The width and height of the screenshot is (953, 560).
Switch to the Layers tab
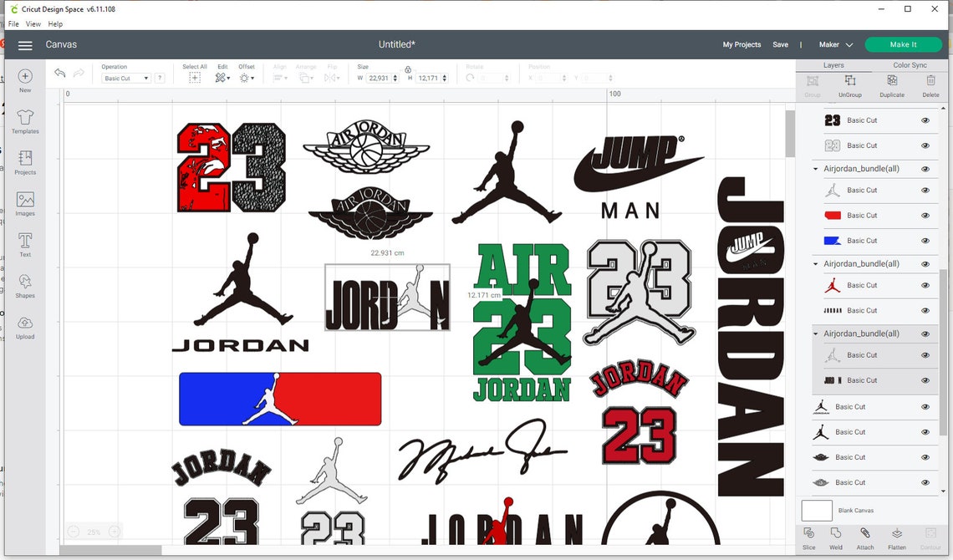coord(833,65)
